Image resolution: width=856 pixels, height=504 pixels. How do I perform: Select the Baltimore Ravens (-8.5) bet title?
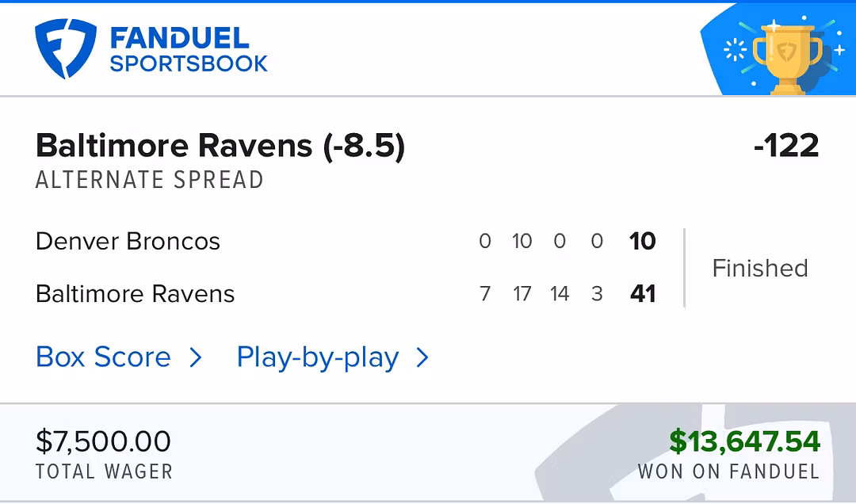coord(220,147)
